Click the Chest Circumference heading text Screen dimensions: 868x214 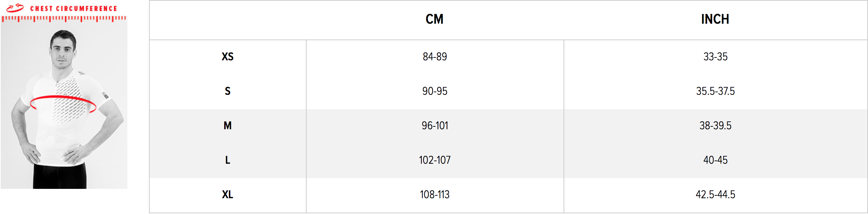pos(73,9)
